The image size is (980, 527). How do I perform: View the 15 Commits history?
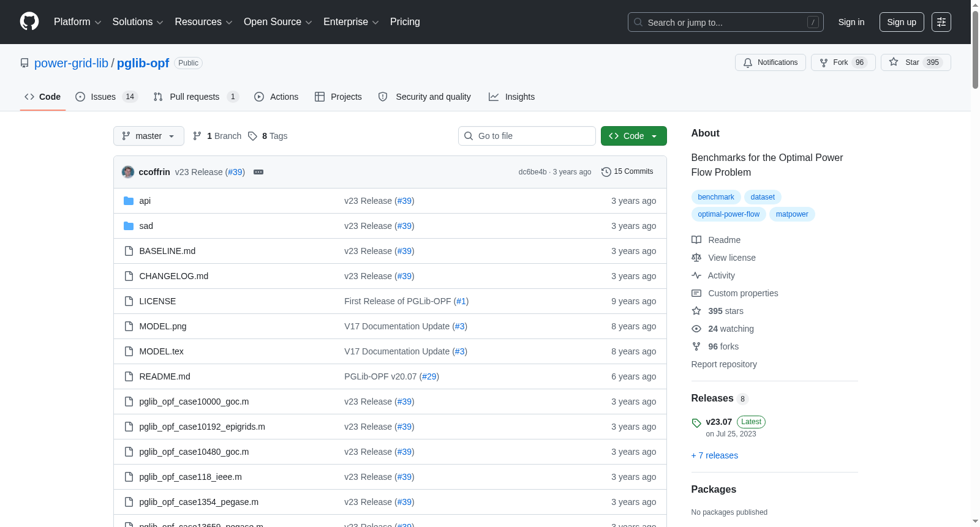point(627,172)
